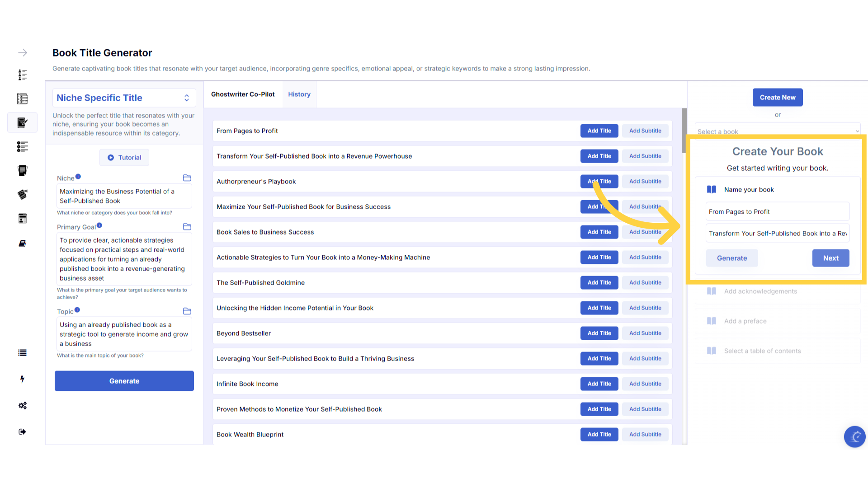Click the logout icon in sidebar
Image resolution: width=868 pixels, height=488 pixels.
point(22,432)
